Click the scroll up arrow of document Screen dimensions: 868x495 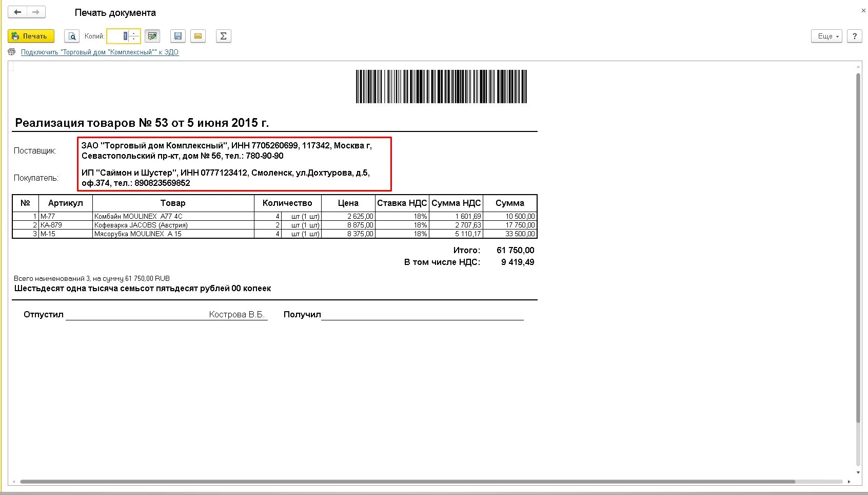[x=858, y=67]
